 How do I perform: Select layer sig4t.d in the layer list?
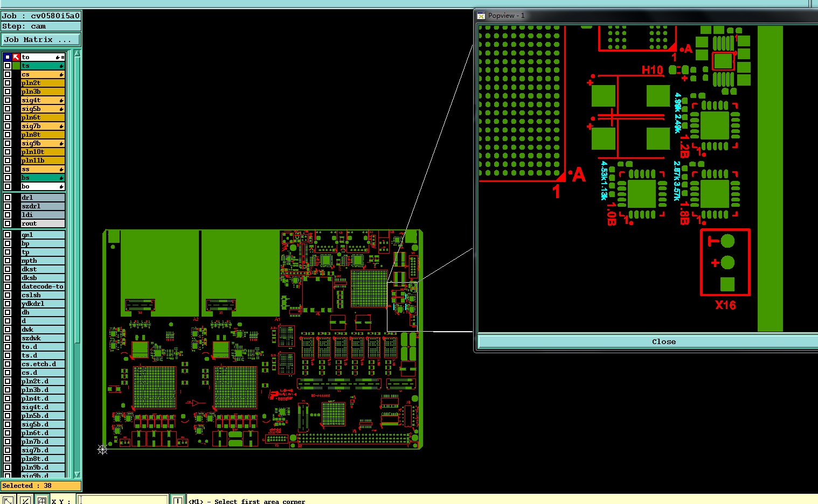(43, 407)
